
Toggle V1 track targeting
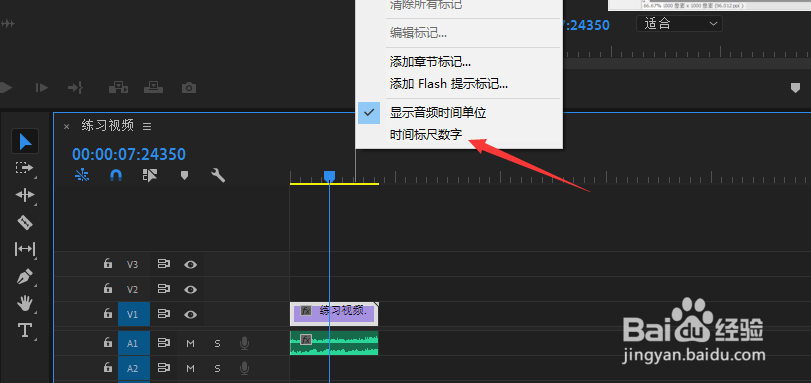[134, 314]
